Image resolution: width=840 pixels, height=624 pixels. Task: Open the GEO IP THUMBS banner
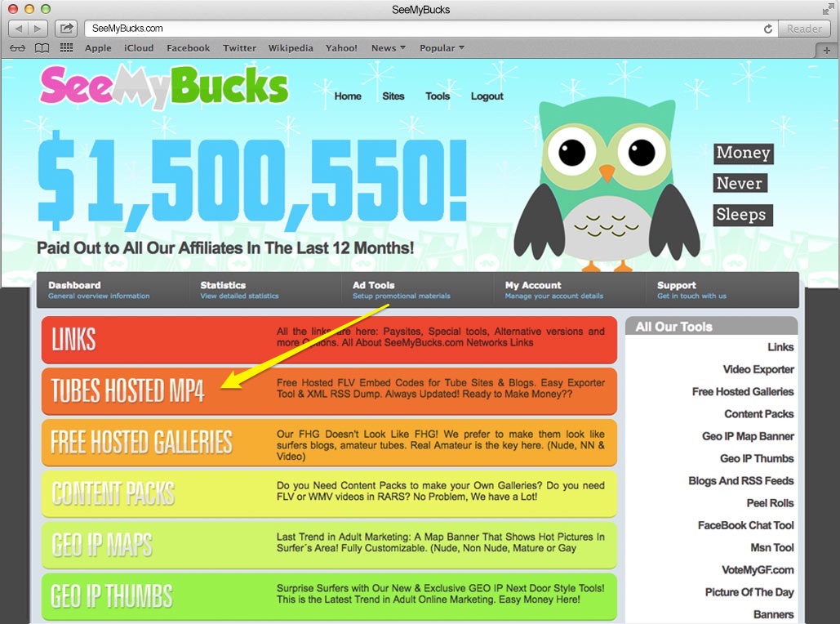tap(329, 597)
